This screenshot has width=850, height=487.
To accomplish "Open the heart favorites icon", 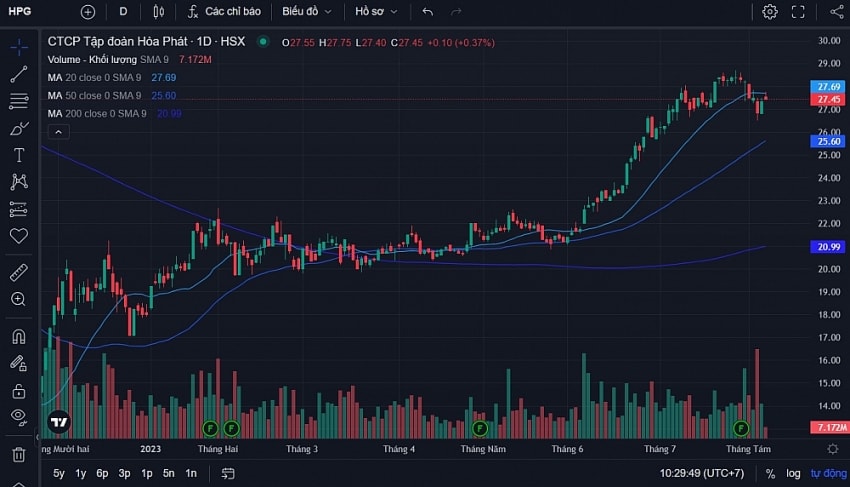I will pyautogui.click(x=19, y=235).
